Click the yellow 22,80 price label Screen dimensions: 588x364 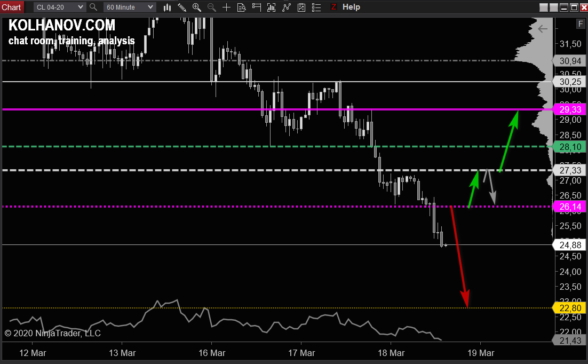coord(569,307)
